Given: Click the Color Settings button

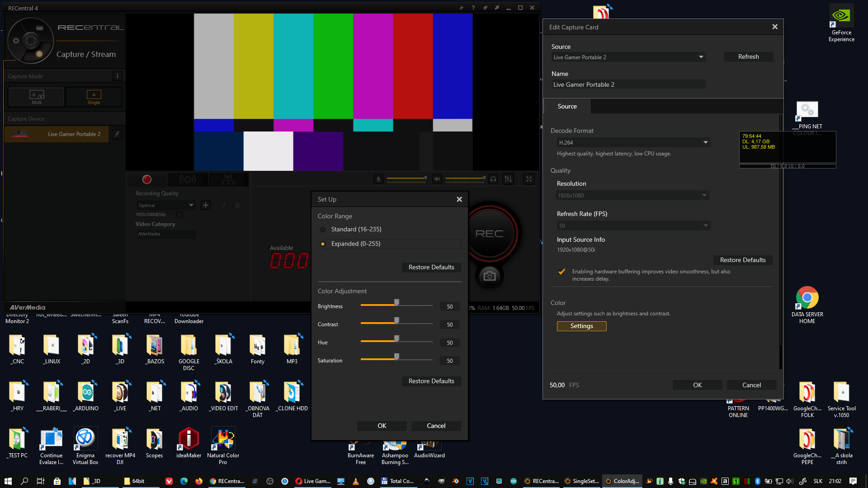Looking at the screenshot, I should coord(581,326).
